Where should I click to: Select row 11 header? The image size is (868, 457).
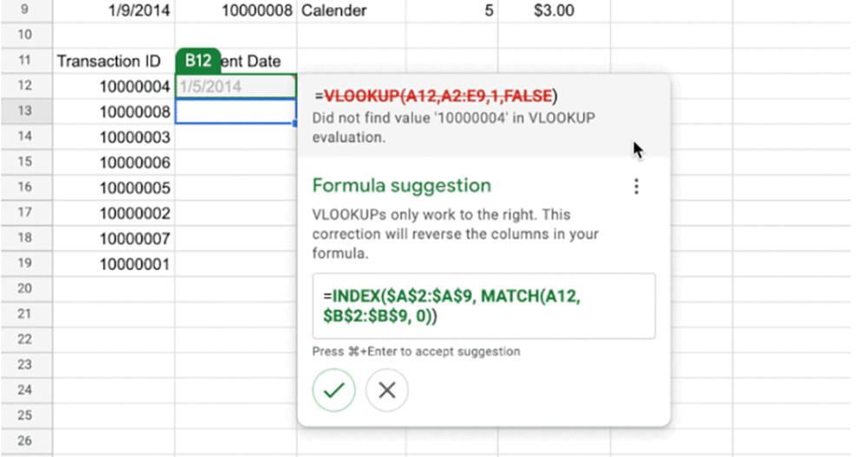pos(26,60)
